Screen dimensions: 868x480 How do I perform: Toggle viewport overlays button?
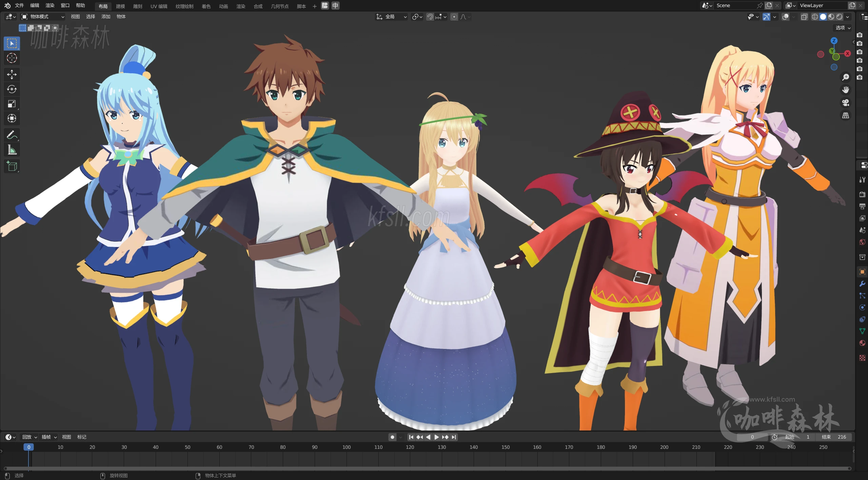point(785,17)
